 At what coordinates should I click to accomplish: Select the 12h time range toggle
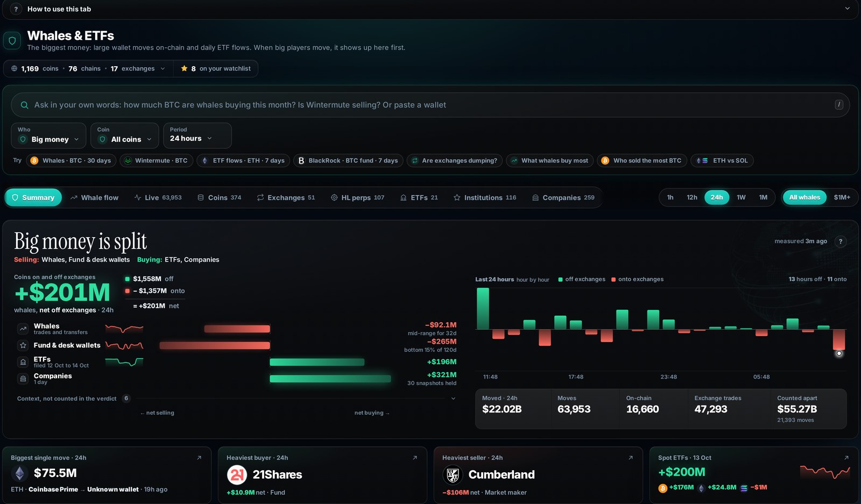692,197
